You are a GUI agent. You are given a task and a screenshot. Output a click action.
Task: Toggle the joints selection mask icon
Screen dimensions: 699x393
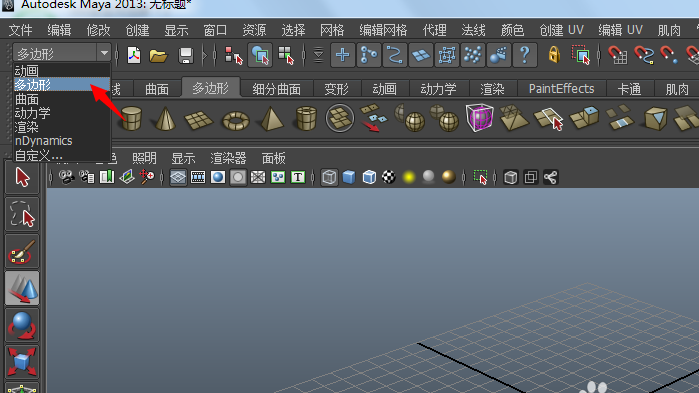369,55
